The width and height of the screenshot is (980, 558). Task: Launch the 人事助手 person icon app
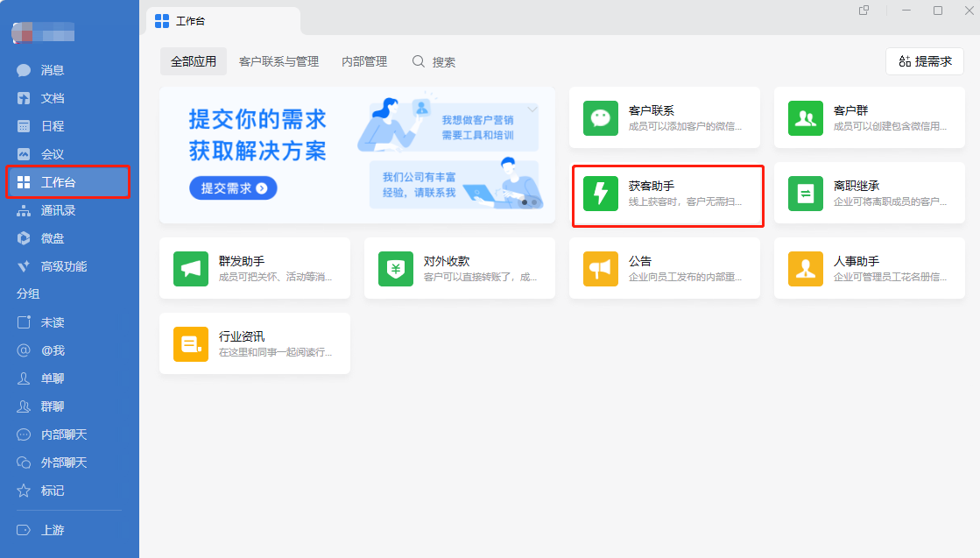point(806,269)
